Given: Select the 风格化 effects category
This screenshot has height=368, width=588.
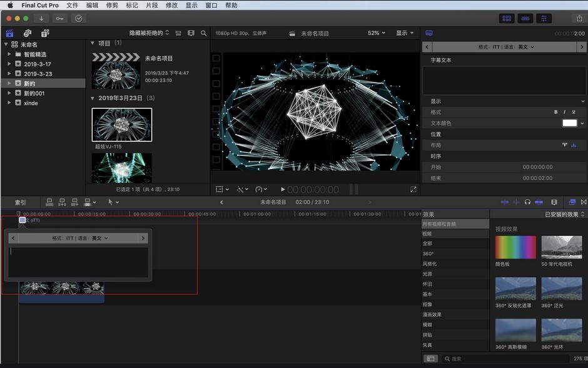Looking at the screenshot, I should [x=429, y=264].
